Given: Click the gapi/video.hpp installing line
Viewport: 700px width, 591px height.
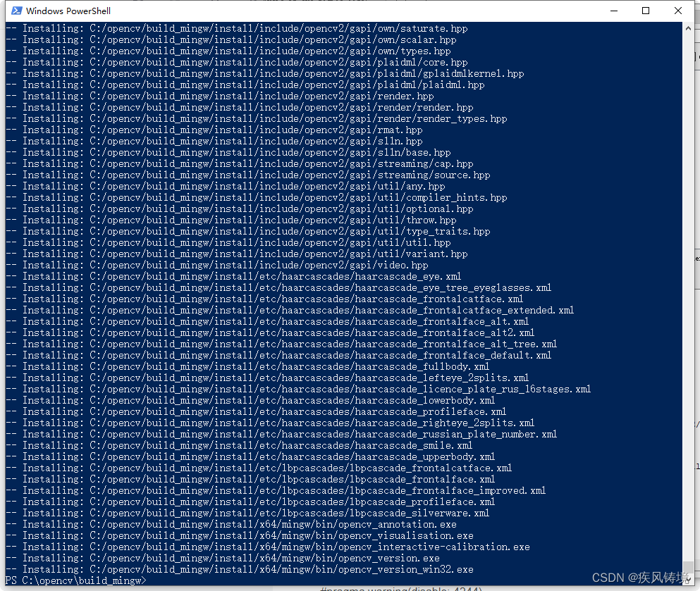Looking at the screenshot, I should click(217, 265).
